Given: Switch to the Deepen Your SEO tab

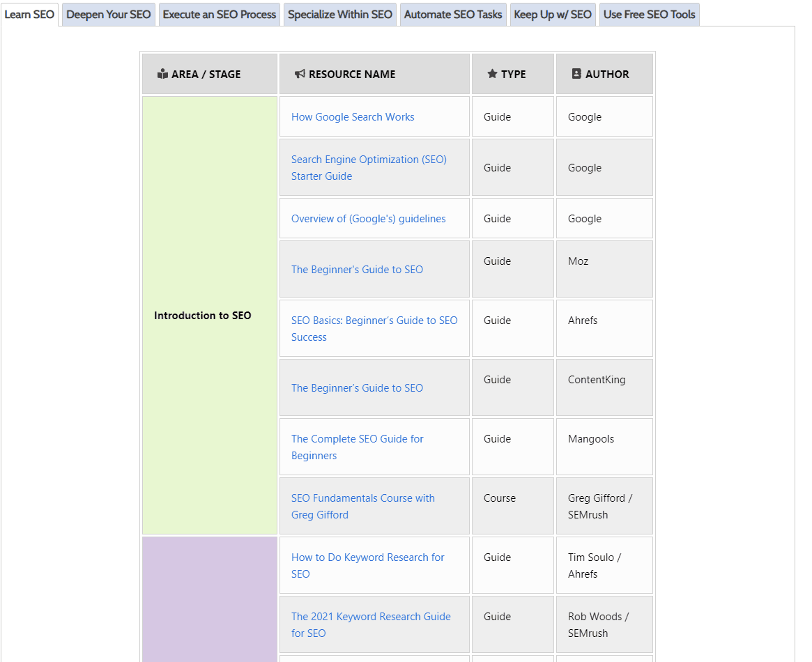Looking at the screenshot, I should pos(109,15).
